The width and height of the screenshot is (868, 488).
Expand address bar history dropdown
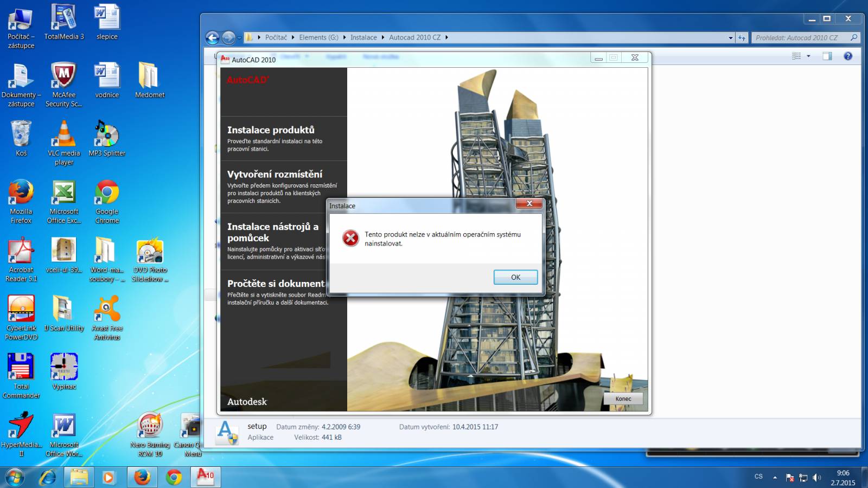(x=731, y=38)
